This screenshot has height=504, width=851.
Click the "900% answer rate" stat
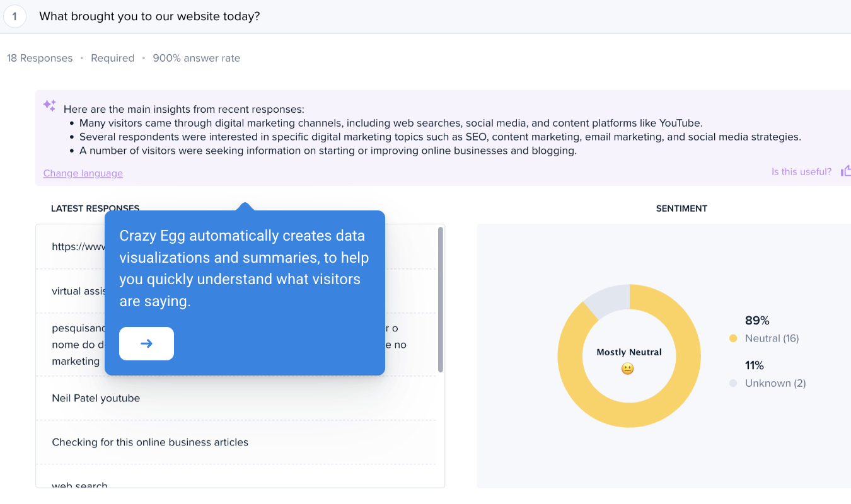point(196,58)
